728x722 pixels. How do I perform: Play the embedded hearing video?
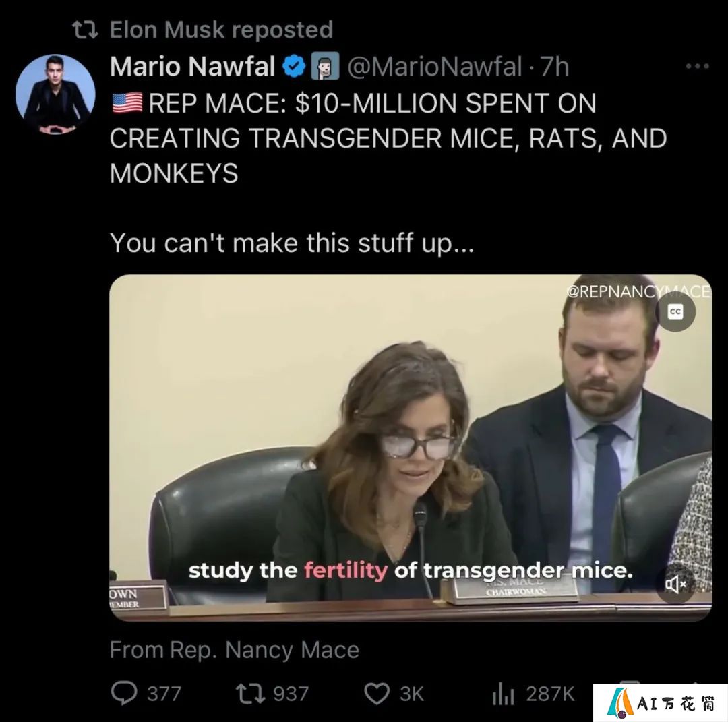tap(411, 448)
